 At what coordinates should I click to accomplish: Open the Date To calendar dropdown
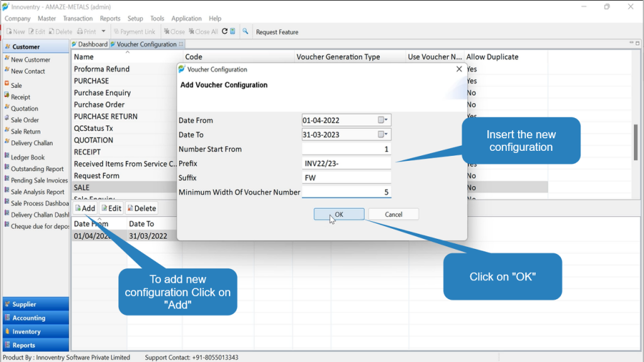(383, 134)
